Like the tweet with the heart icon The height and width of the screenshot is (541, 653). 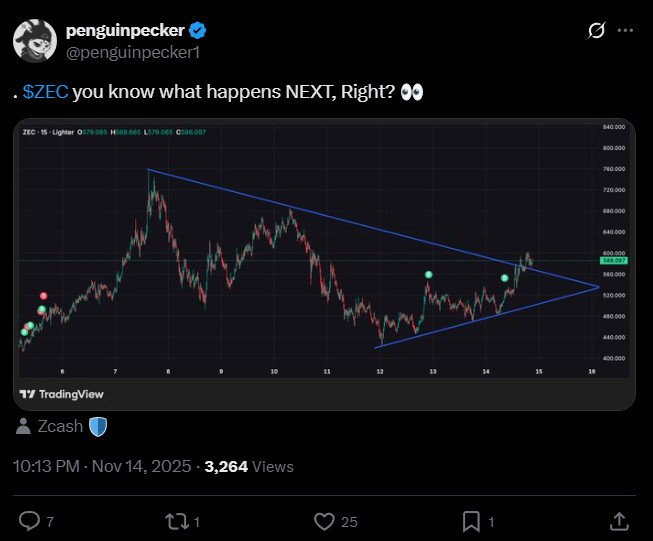point(324,520)
